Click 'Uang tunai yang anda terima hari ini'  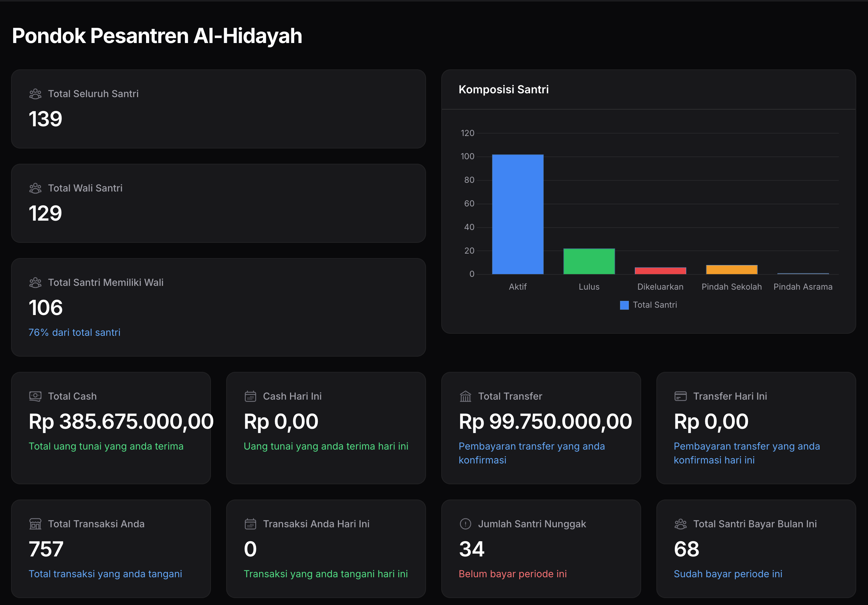pyautogui.click(x=326, y=446)
